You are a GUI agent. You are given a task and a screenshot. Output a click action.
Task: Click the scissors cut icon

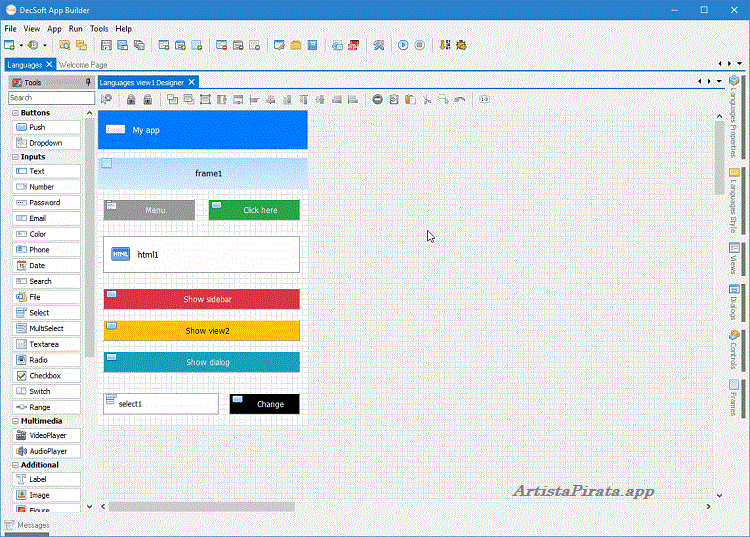point(427,99)
